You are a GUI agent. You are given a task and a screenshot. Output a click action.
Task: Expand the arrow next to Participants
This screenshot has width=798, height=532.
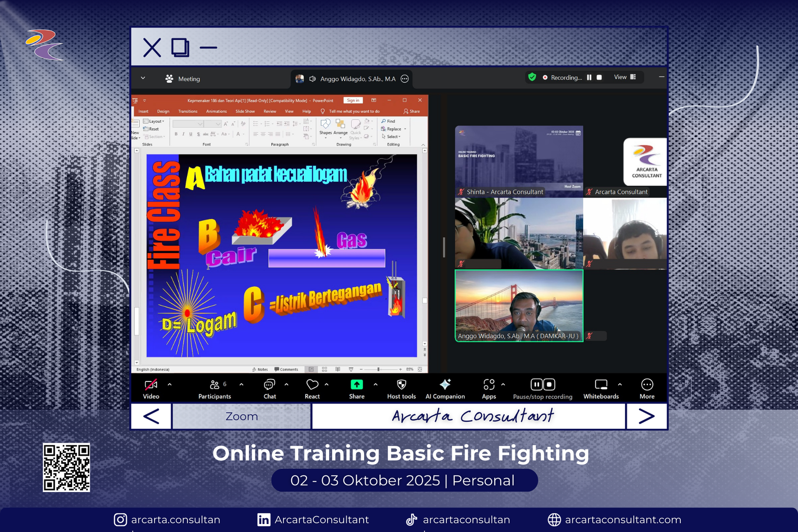(x=241, y=384)
